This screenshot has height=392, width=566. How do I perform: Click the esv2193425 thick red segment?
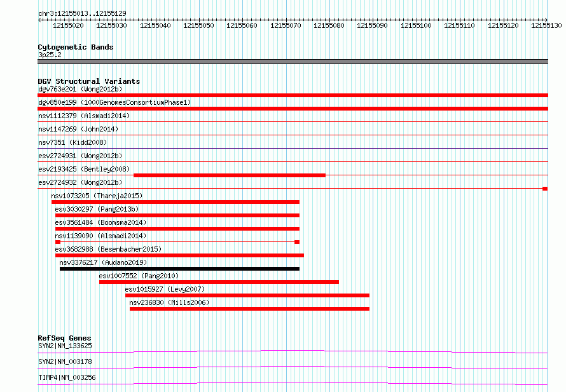coord(230,175)
